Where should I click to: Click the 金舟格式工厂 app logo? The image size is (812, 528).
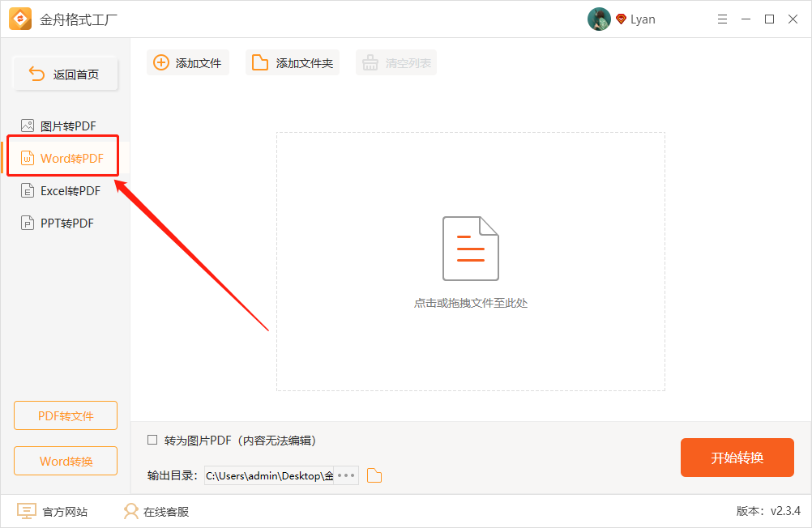(x=19, y=18)
